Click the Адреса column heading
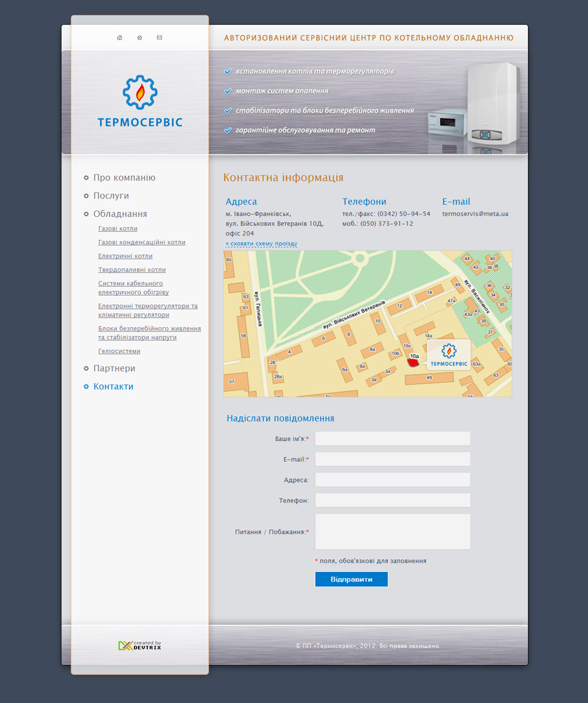 pos(242,202)
